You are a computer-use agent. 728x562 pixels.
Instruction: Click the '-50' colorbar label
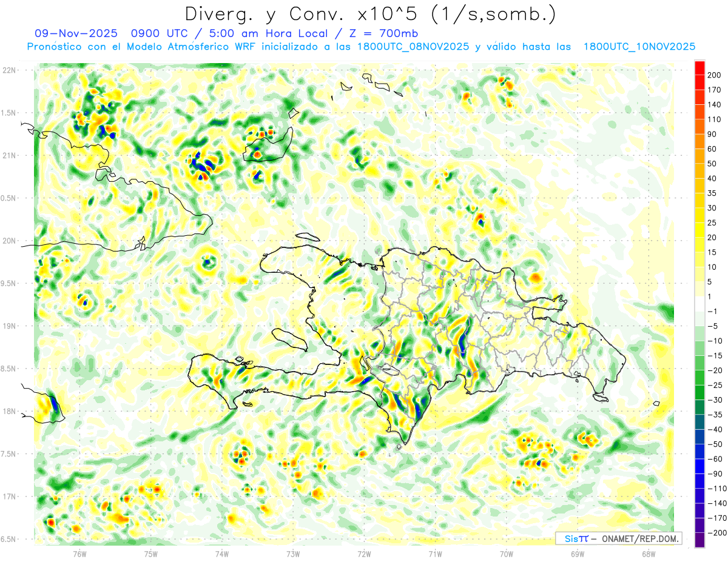click(714, 444)
